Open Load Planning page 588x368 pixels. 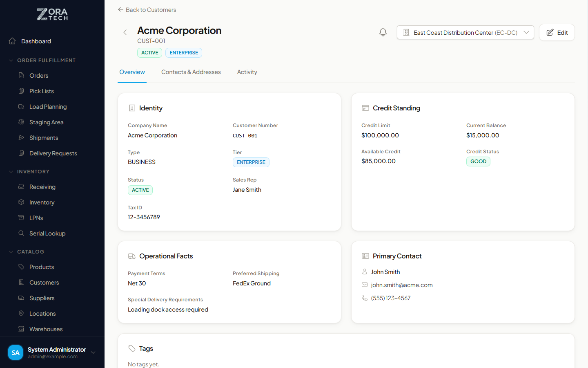pyautogui.click(x=48, y=107)
